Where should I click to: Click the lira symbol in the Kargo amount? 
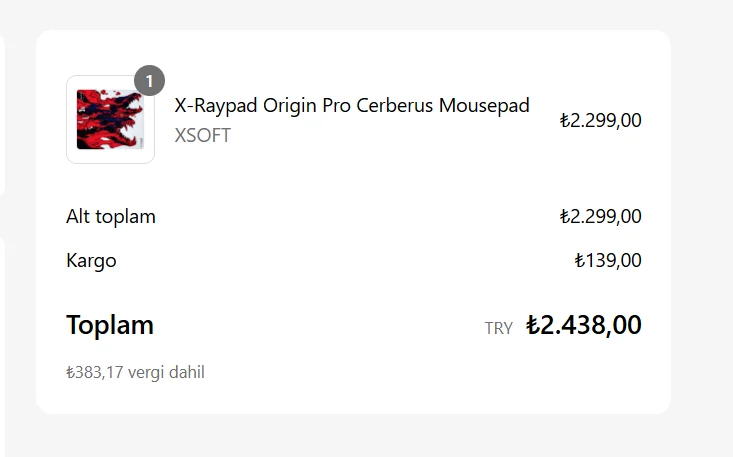click(x=580, y=261)
